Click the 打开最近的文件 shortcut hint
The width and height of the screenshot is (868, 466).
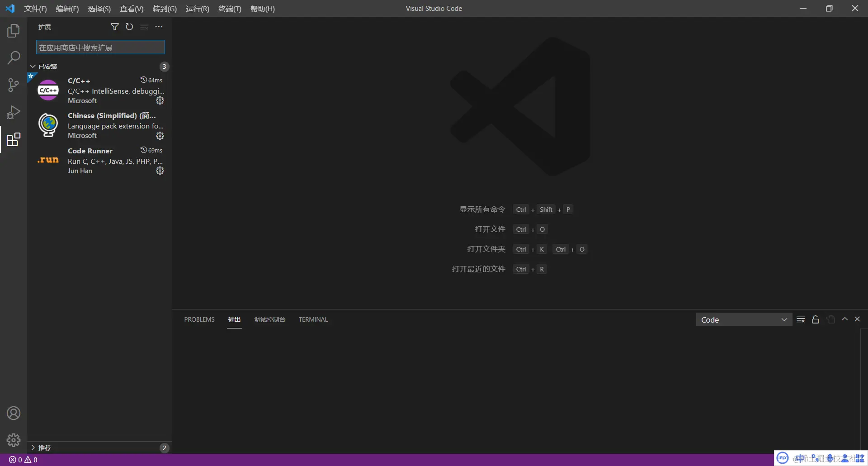pyautogui.click(x=479, y=269)
